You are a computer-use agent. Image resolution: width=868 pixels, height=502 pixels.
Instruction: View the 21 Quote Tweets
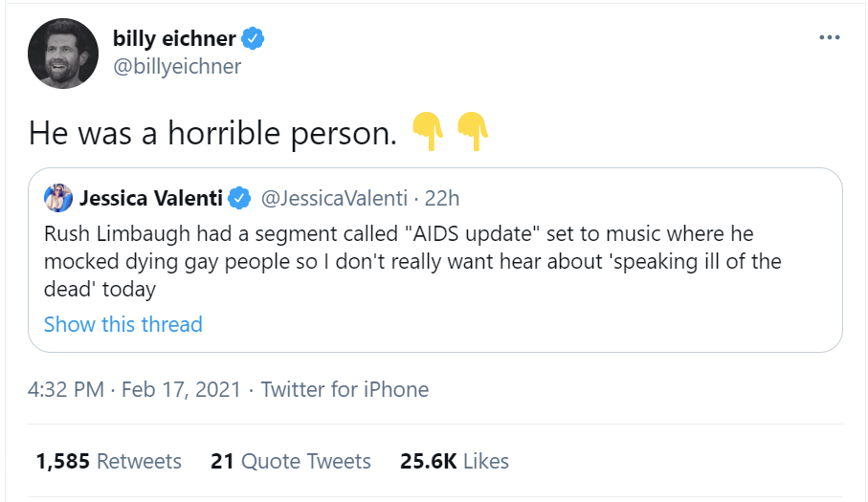point(290,461)
